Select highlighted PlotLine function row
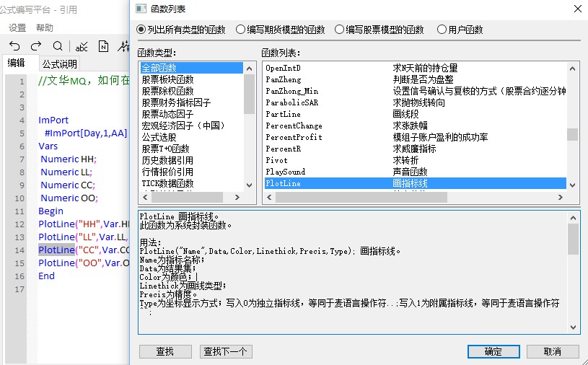This screenshot has height=365, width=588. click(415, 183)
